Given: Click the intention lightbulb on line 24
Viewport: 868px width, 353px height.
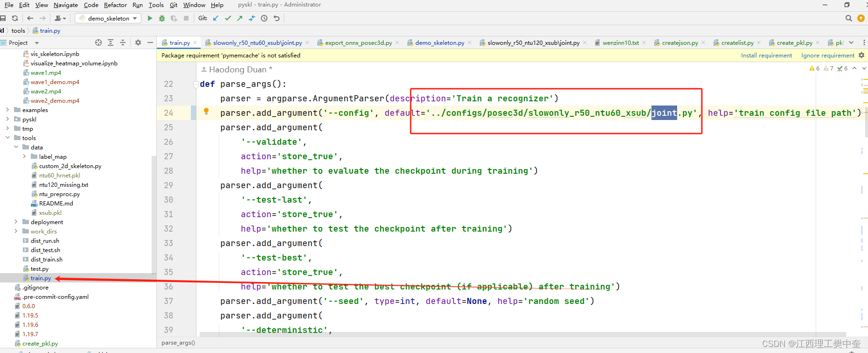Looking at the screenshot, I should [206, 112].
